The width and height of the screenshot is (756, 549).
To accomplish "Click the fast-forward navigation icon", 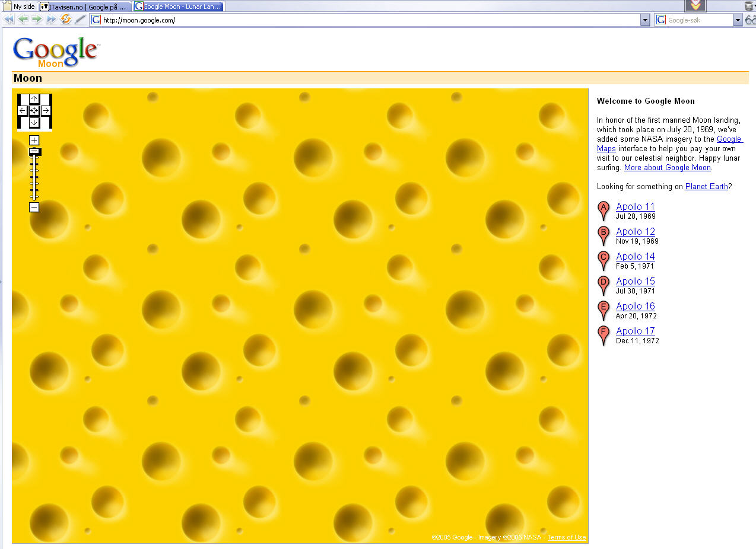I will [x=51, y=20].
